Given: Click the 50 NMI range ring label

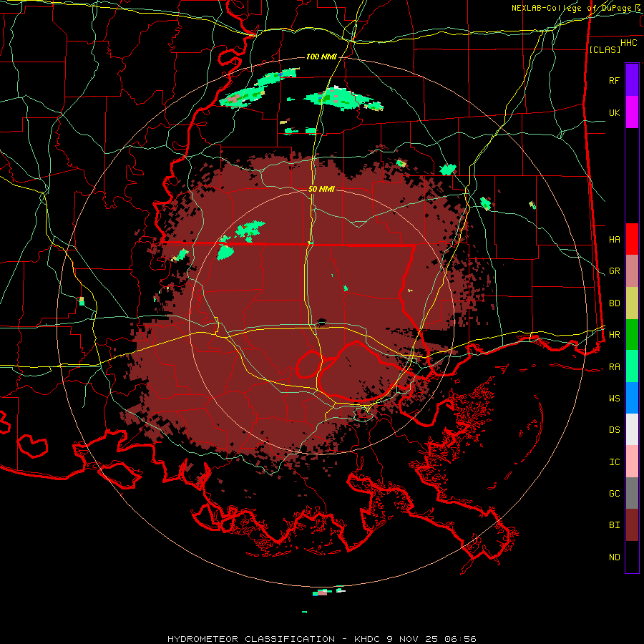Looking at the screenshot, I should [321, 189].
